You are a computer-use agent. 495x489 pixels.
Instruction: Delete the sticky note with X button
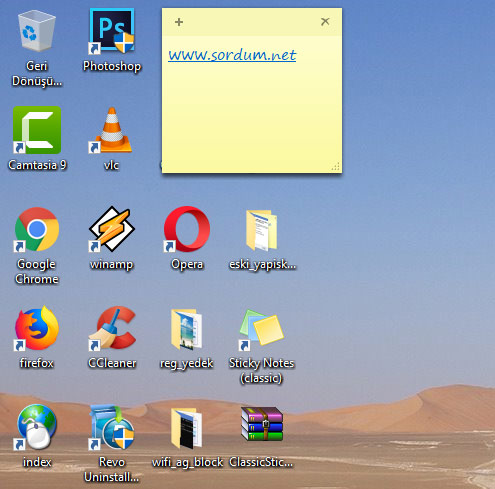tap(325, 22)
